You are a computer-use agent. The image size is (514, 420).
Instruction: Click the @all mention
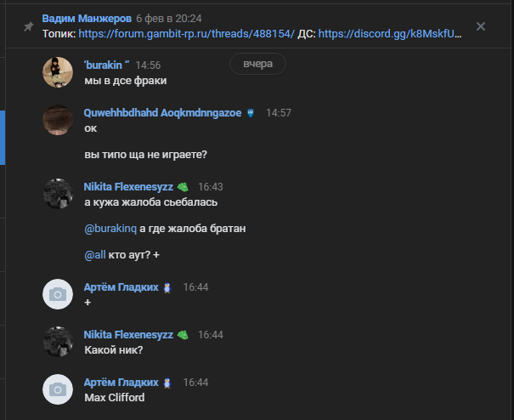pos(95,254)
